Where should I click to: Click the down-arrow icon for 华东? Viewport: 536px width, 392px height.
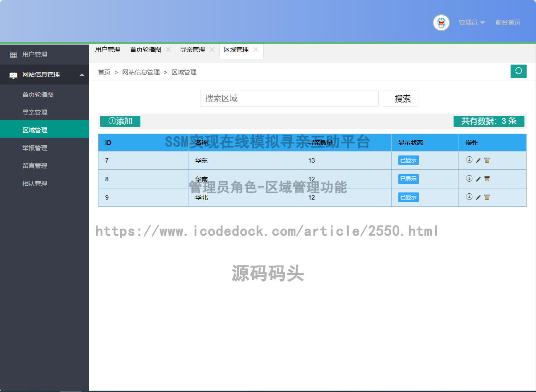tap(469, 160)
